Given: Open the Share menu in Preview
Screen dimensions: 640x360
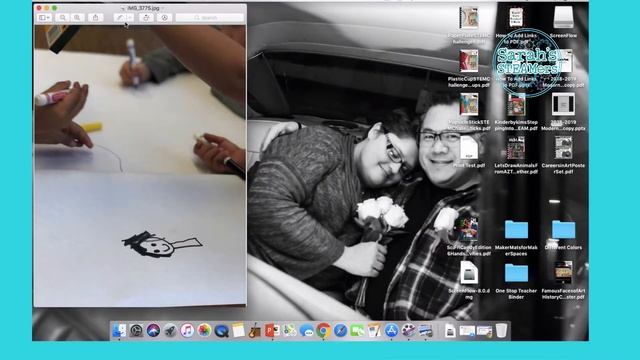Looking at the screenshot, I should (x=96, y=18).
